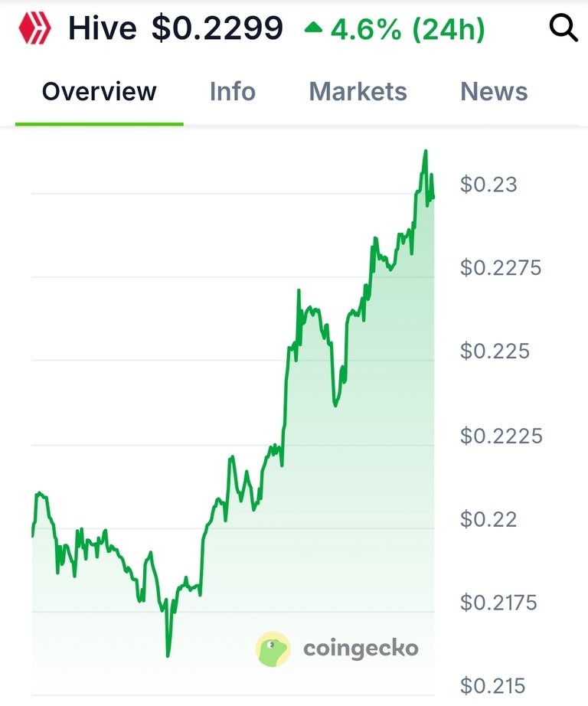Click the CoinGecko gecko mascot icon
Viewport: 588px width, 706px height.
273,649
